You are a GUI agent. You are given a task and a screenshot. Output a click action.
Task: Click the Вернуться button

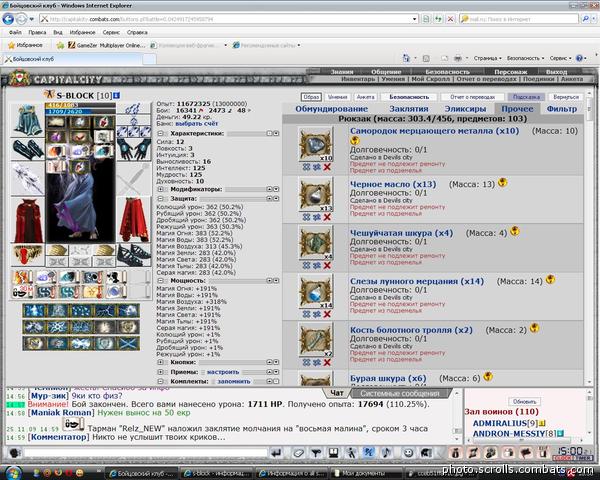[566, 97]
